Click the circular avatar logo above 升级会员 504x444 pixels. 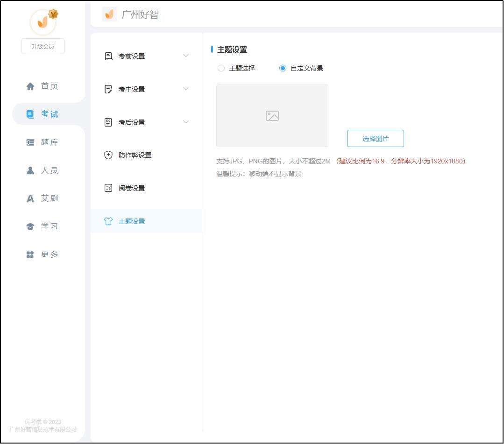tap(43, 21)
